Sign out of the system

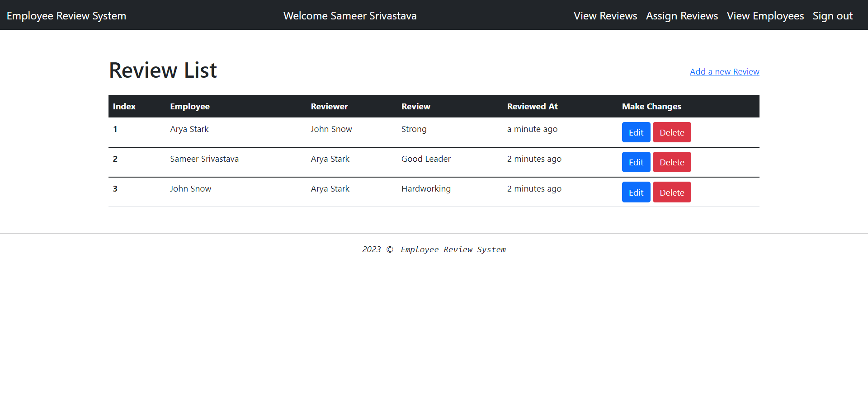pyautogui.click(x=832, y=15)
